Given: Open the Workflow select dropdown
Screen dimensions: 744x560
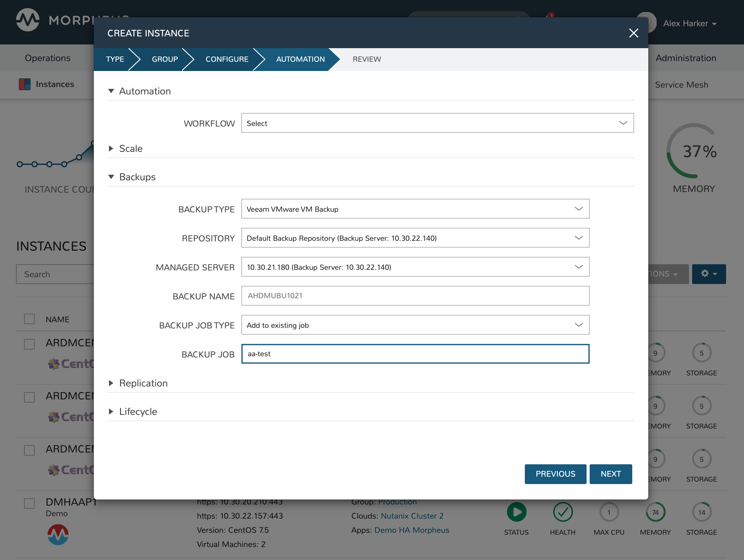Looking at the screenshot, I should [x=437, y=123].
